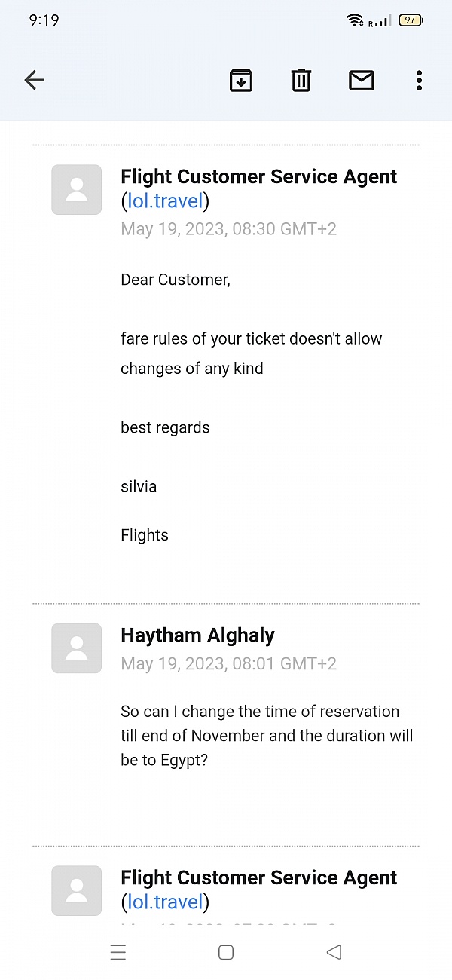Open the bottom lol.travel link
452x980 pixels.
point(165,902)
